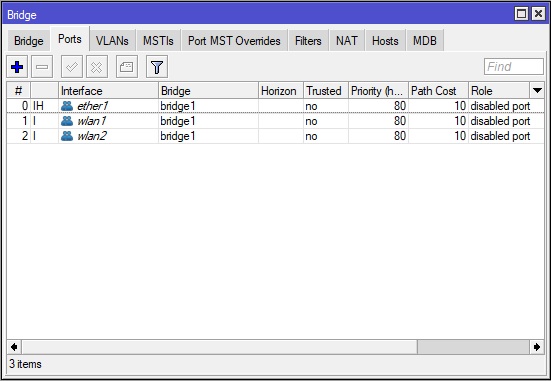Image resolution: width=551 pixels, height=381 pixels.
Task: Click the disable (cross) toolbar button
Action: pos(97,66)
